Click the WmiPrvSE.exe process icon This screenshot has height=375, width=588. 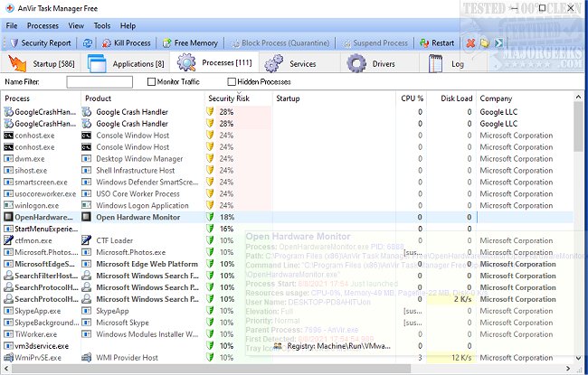[8, 358]
